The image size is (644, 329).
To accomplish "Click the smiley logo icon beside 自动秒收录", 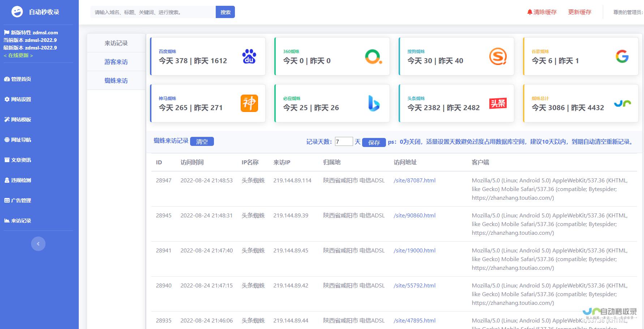I will [17, 12].
